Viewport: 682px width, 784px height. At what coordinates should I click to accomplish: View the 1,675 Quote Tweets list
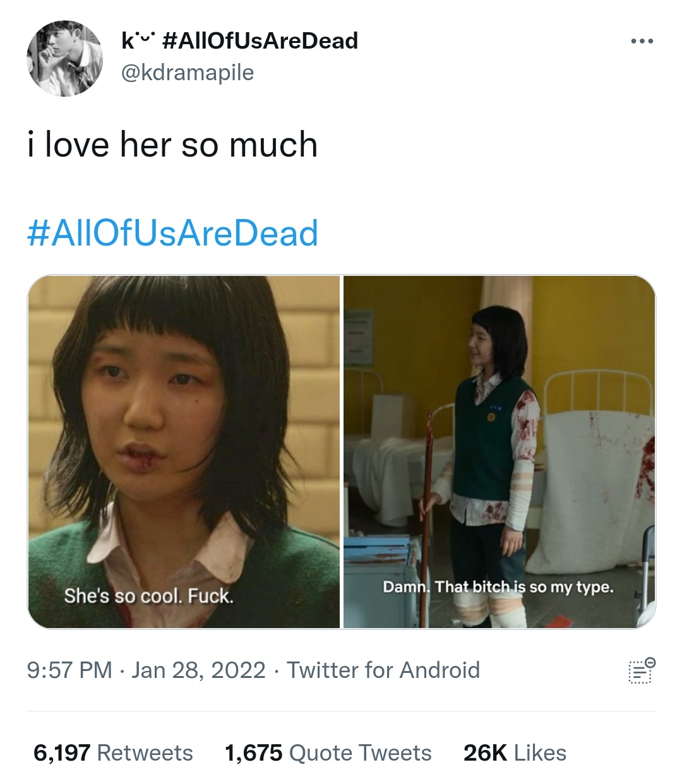[328, 753]
